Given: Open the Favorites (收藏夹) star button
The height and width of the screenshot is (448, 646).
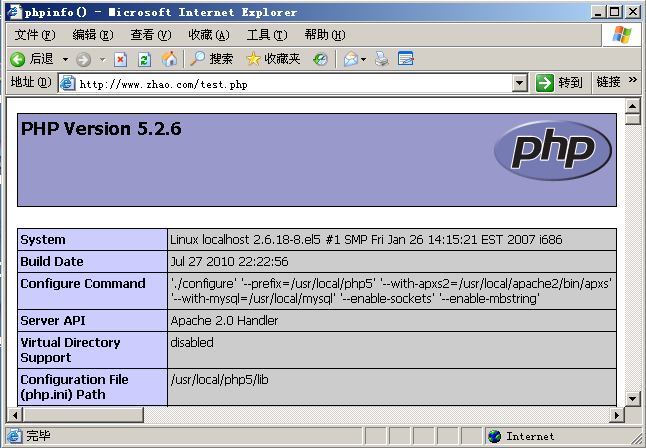Looking at the screenshot, I should pos(273,59).
